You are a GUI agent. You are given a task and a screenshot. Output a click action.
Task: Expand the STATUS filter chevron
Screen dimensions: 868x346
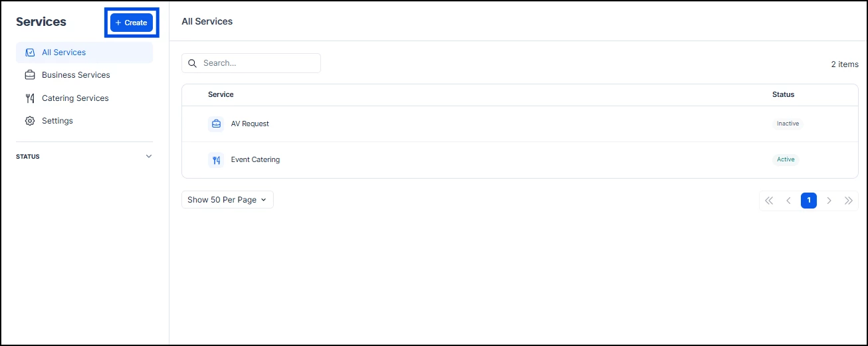point(149,157)
